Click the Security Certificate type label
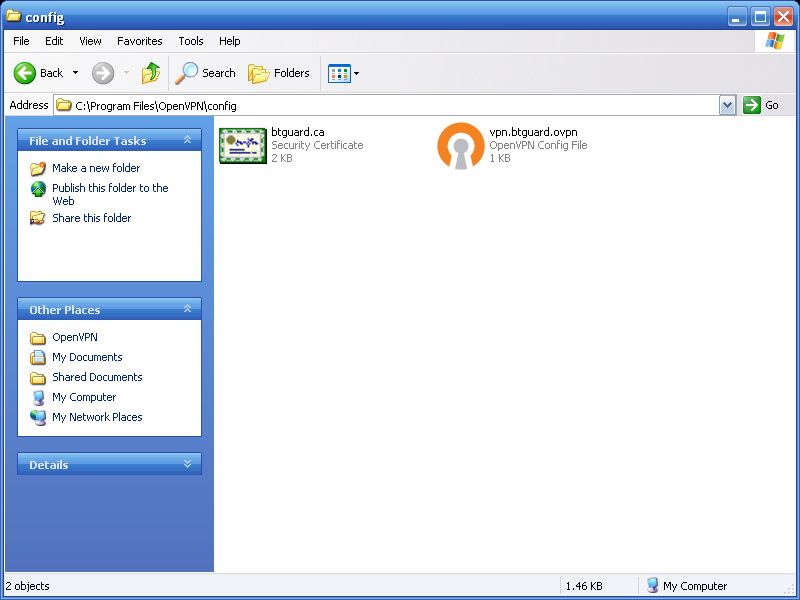800x600 pixels. coord(317,145)
